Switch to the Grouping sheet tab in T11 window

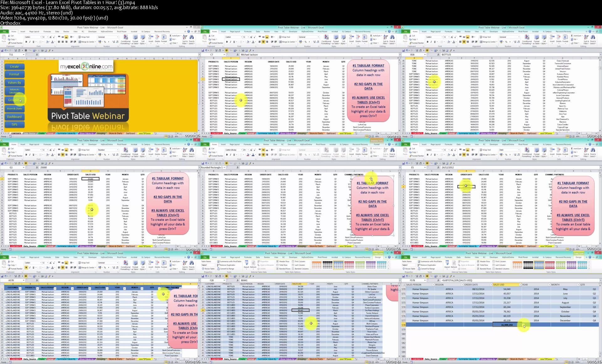101,133
